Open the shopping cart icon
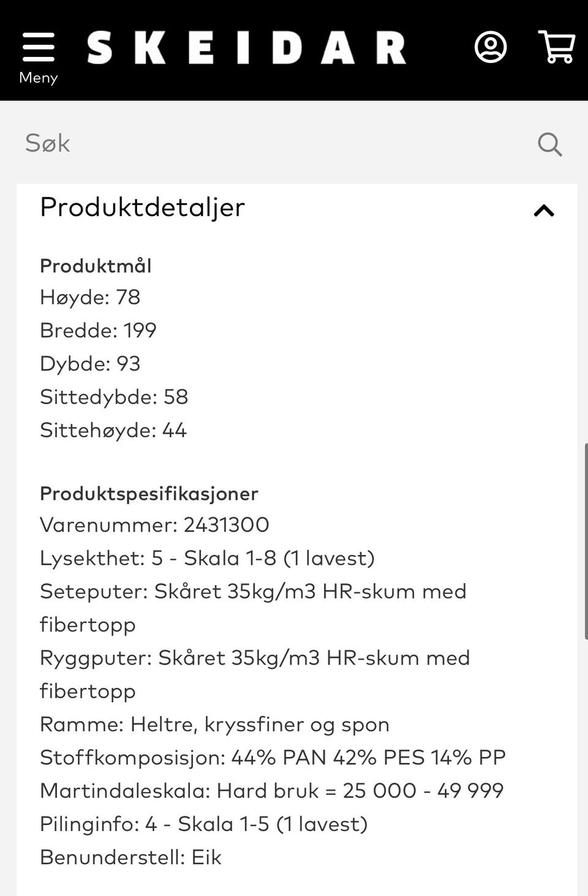The width and height of the screenshot is (588, 896). (x=556, y=47)
